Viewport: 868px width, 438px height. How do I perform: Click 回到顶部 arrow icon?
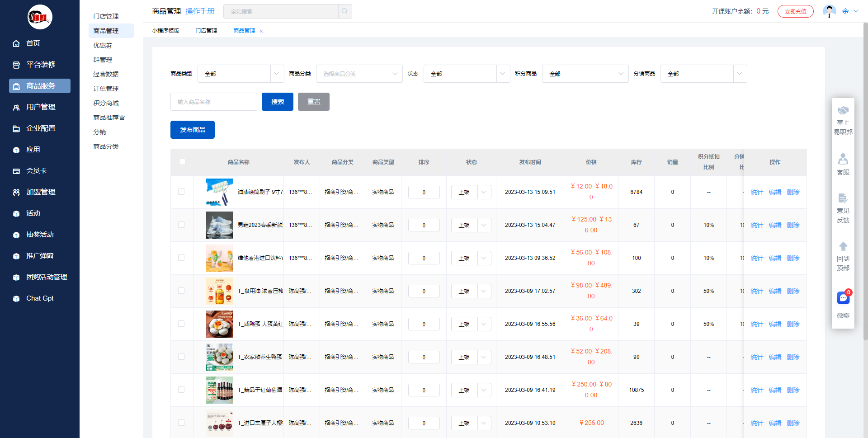point(843,247)
